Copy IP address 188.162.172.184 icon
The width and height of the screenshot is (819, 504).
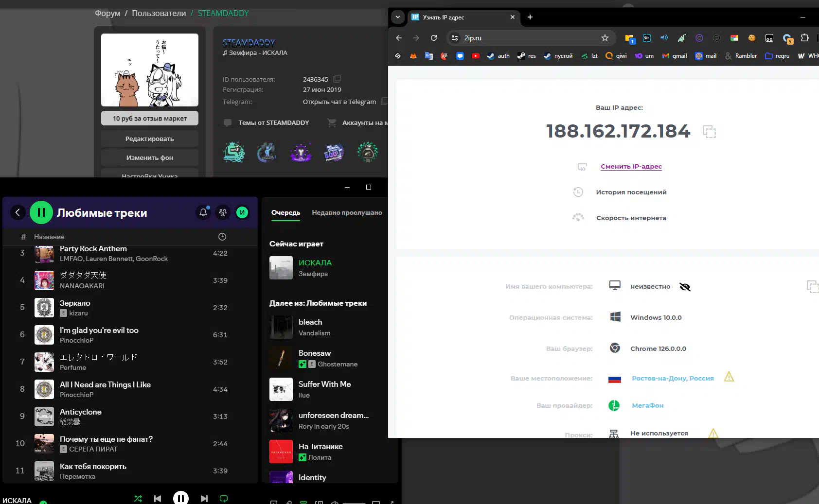click(710, 131)
